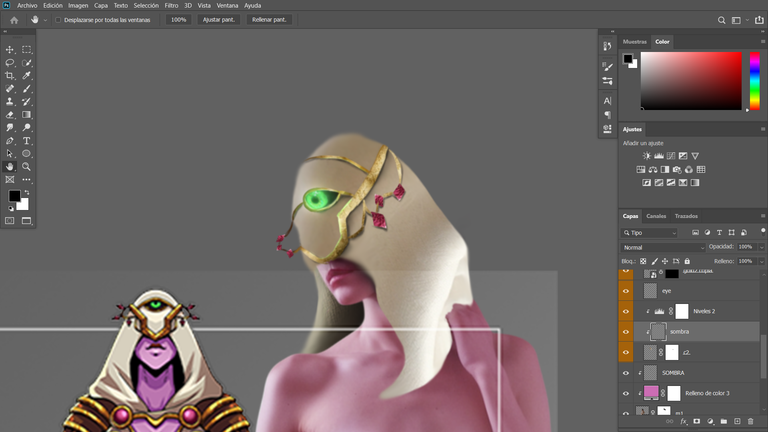Select the Crop tool
Image resolution: width=768 pixels, height=432 pixels.
pyautogui.click(x=10, y=75)
